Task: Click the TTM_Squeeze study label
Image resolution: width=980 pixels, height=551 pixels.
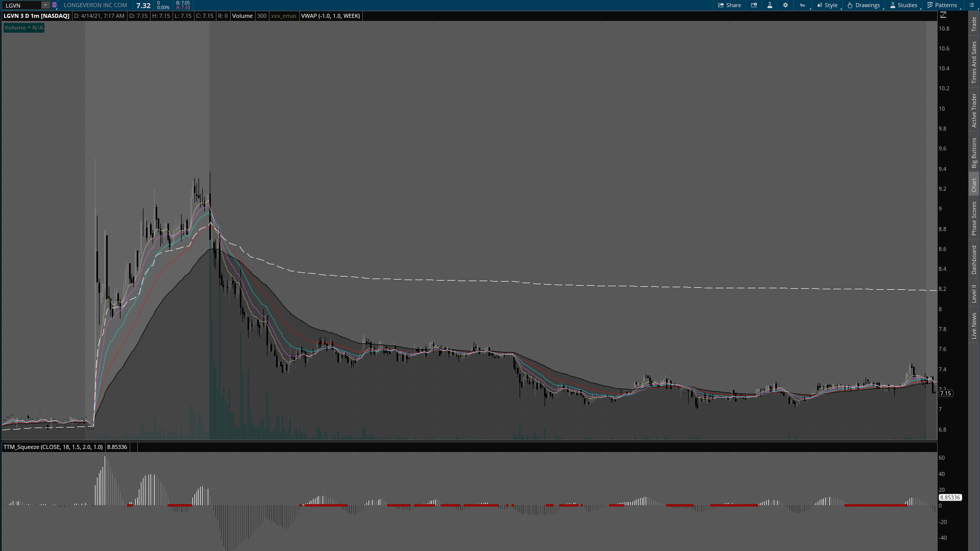Action: 53,447
